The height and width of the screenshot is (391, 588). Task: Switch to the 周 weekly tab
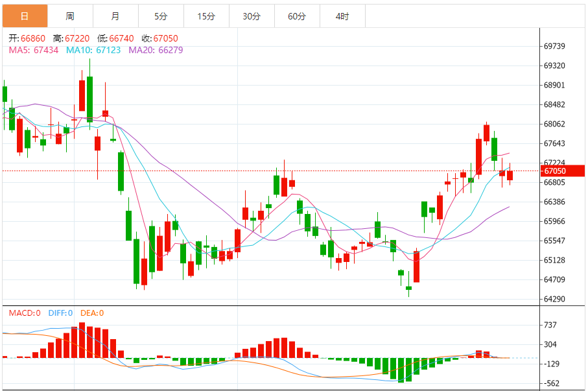coord(70,16)
